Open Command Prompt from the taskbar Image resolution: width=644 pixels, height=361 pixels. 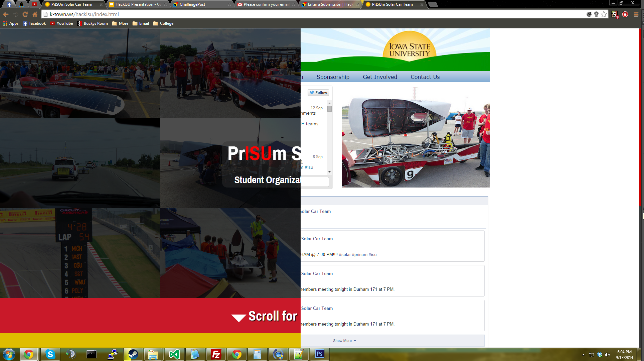click(x=92, y=354)
